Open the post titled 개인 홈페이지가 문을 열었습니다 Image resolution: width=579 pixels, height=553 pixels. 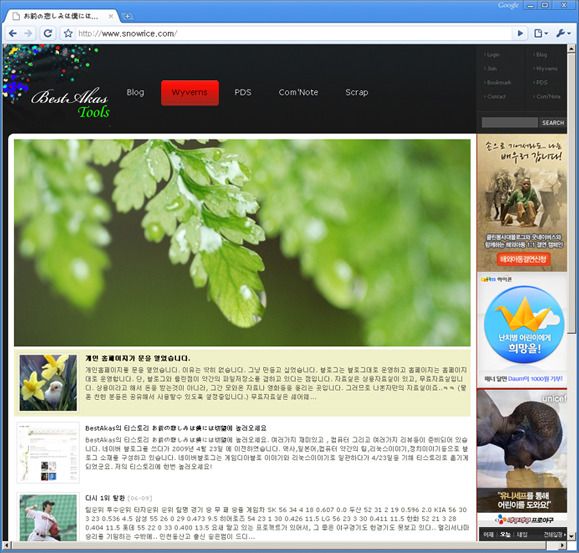(x=138, y=358)
